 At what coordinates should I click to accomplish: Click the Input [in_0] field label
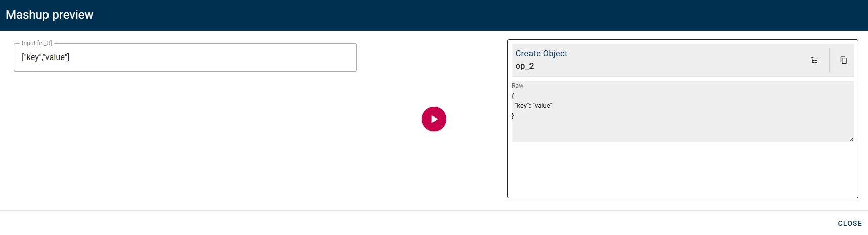point(36,43)
